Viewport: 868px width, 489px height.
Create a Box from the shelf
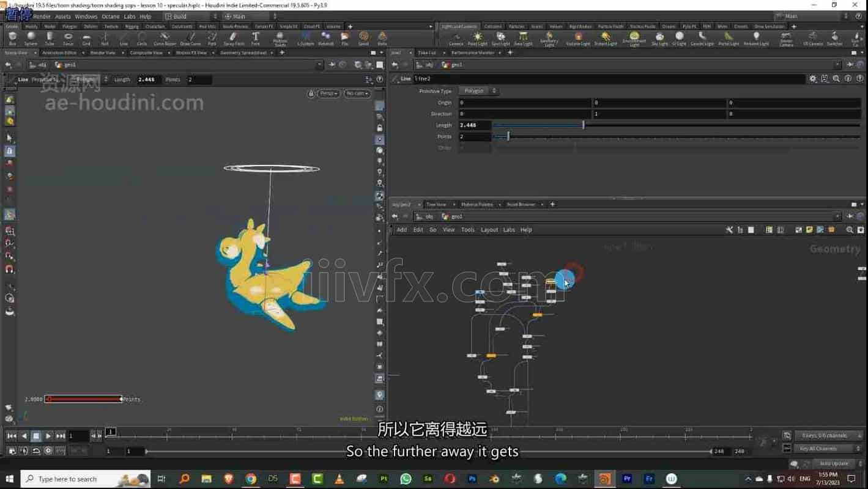tap(12, 39)
